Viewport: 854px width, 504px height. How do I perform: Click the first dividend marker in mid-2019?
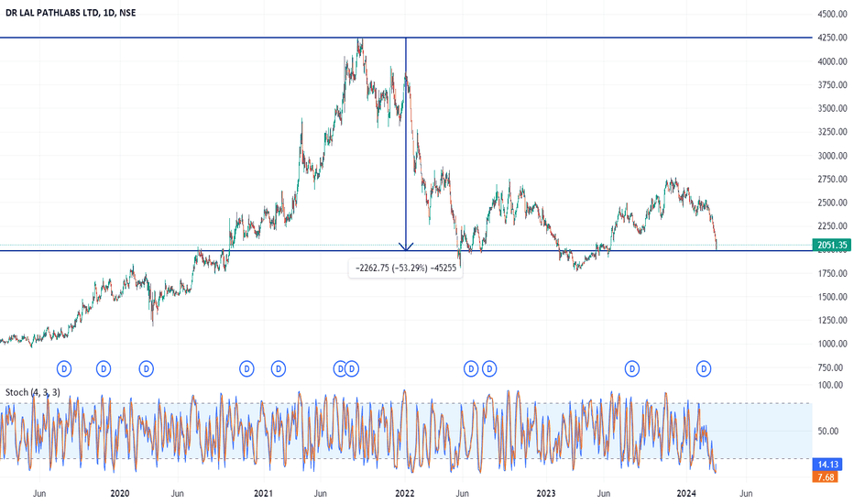point(64,369)
